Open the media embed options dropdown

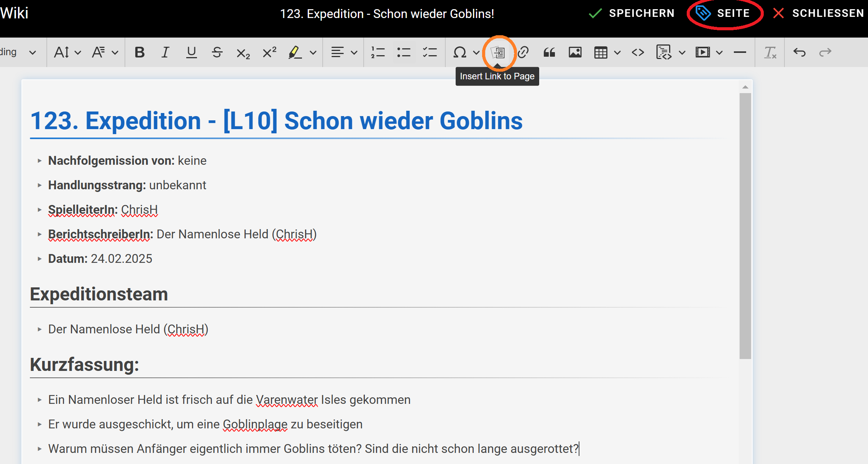pyautogui.click(x=720, y=52)
